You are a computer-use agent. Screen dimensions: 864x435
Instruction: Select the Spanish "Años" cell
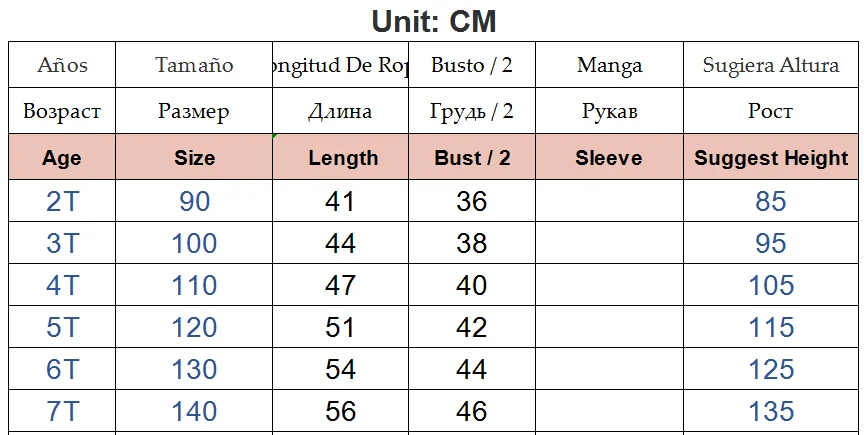[62, 66]
